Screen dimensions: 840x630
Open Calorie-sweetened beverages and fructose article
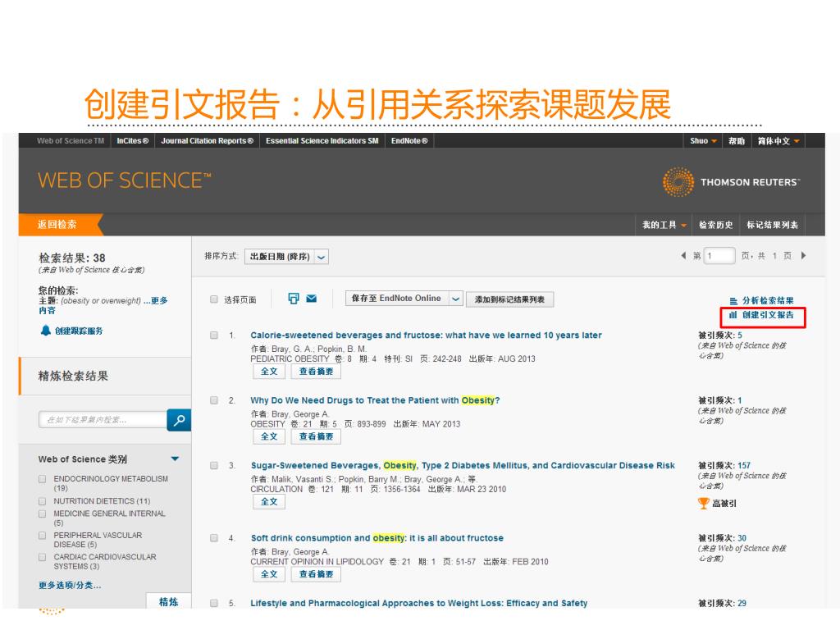point(426,336)
